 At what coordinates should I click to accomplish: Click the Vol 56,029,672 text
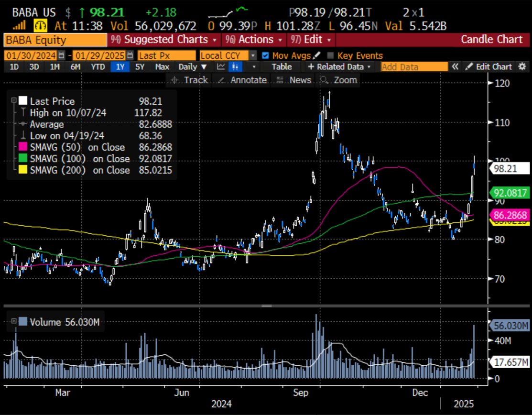point(153,26)
